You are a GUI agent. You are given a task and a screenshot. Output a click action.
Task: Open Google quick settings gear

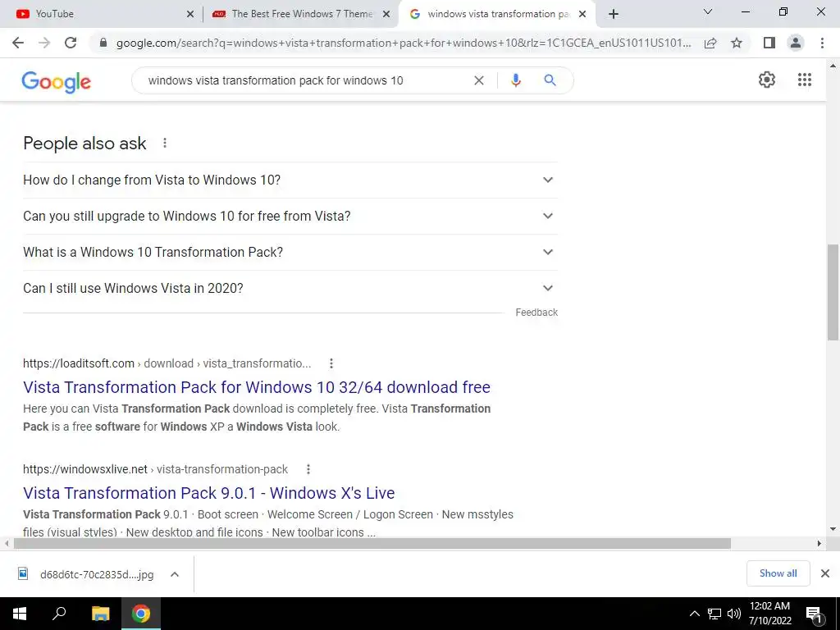point(767,80)
